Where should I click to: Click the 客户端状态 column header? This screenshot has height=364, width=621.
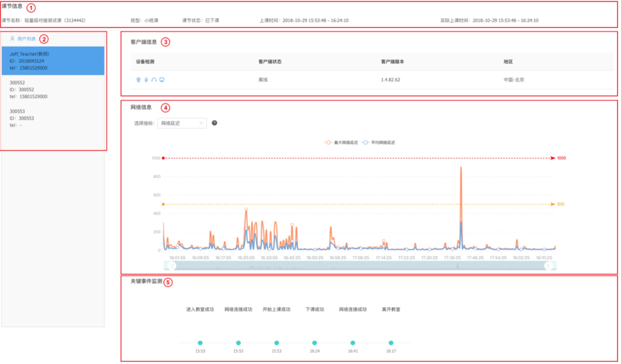[270, 62]
